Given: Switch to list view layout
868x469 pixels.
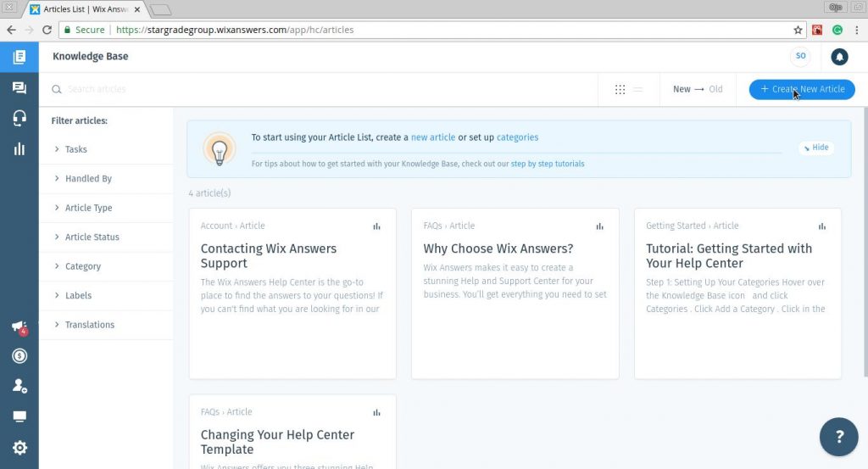Looking at the screenshot, I should click(x=638, y=89).
